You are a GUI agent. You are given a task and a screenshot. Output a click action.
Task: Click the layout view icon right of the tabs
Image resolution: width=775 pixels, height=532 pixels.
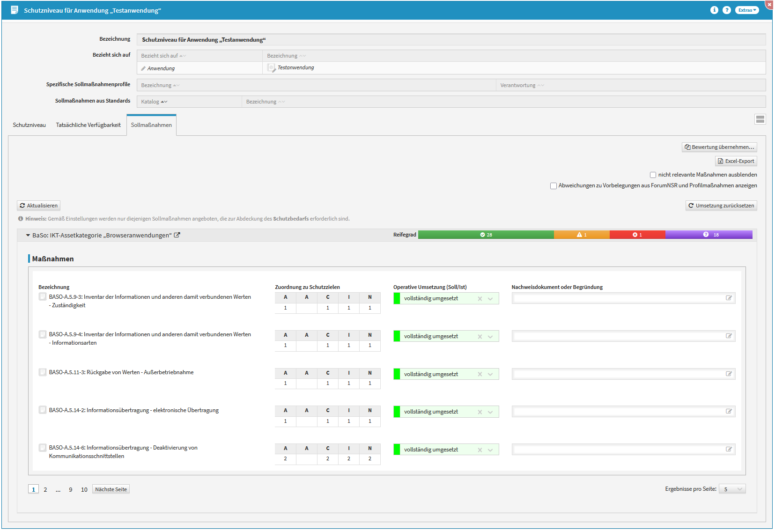[760, 119]
